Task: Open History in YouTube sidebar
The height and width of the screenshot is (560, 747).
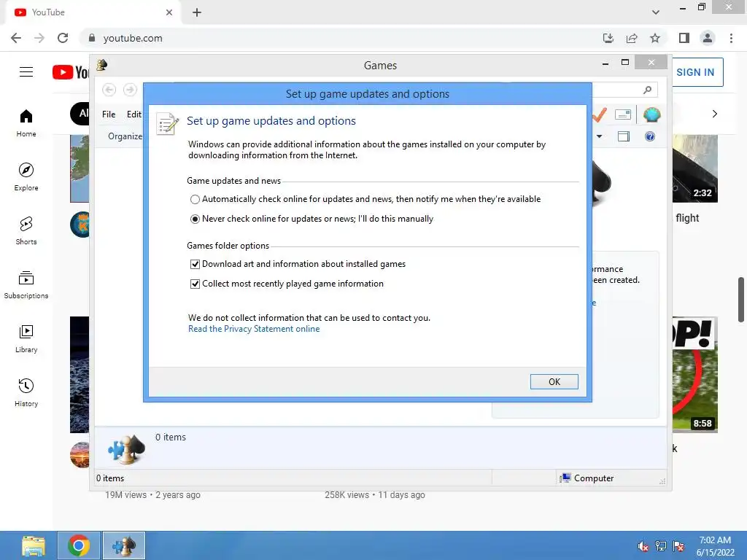Action: tap(26, 393)
